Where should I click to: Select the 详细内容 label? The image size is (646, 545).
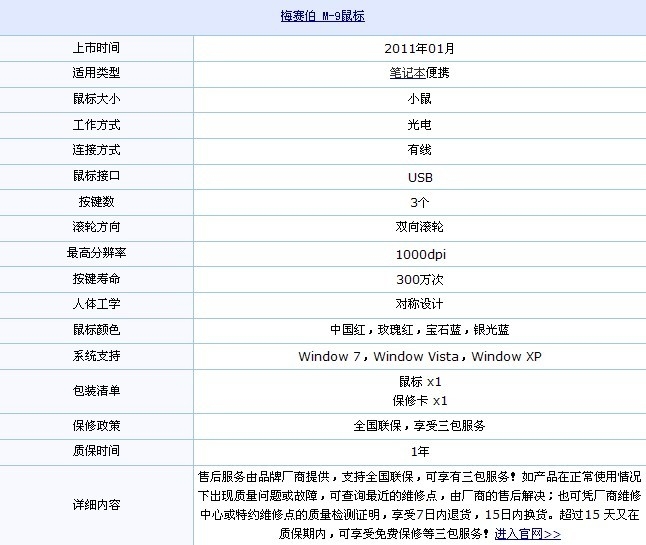tap(96, 505)
